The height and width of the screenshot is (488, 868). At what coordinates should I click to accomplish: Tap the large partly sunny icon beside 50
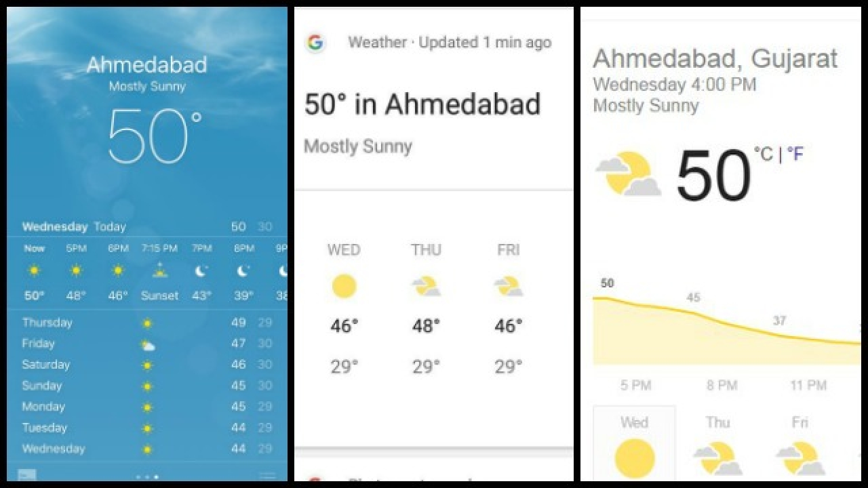(x=627, y=174)
